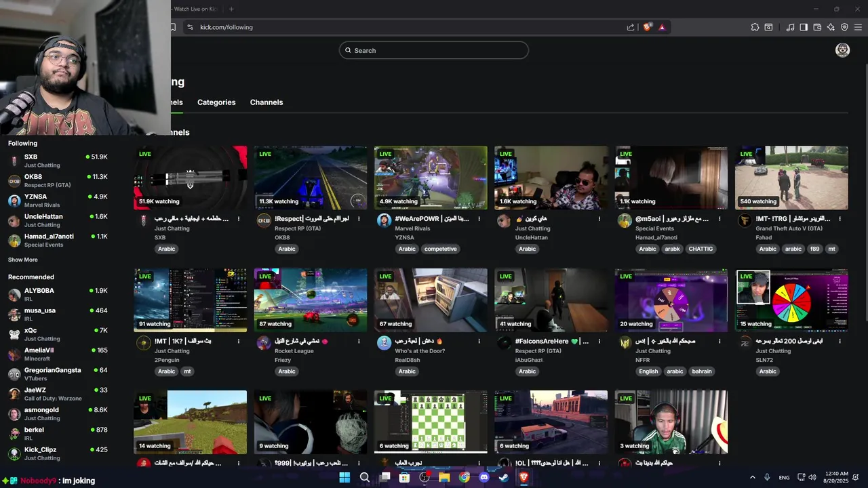Click Rocket League category under Friezy card
Screen dimensions: 868x488
tap(294, 351)
